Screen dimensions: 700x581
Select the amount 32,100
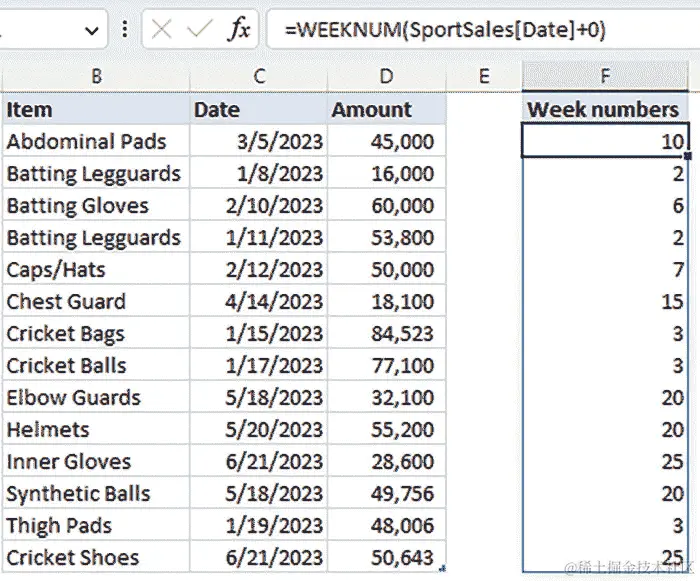[x=387, y=397]
